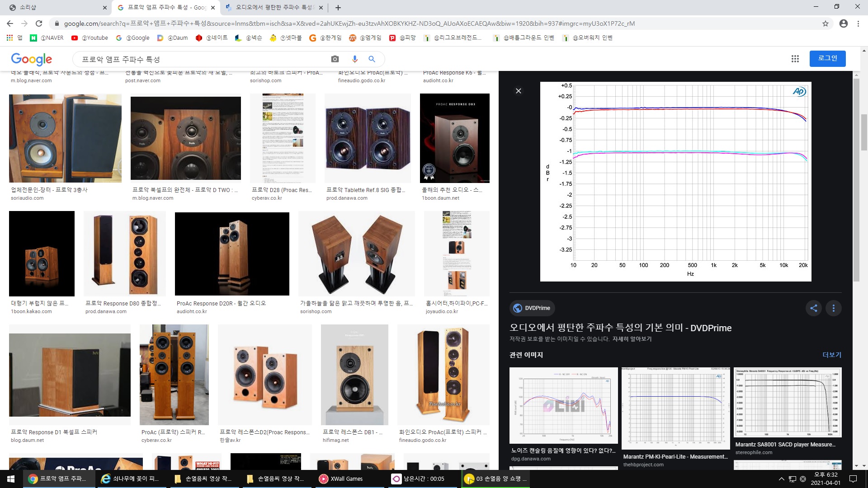Open the NAVER bookmark

(x=47, y=38)
